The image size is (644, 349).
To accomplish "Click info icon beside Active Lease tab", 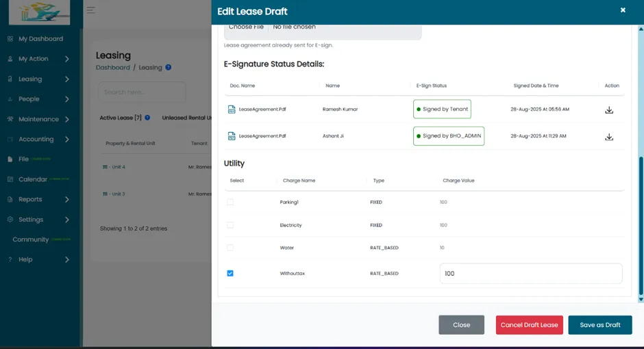I will click(x=147, y=118).
